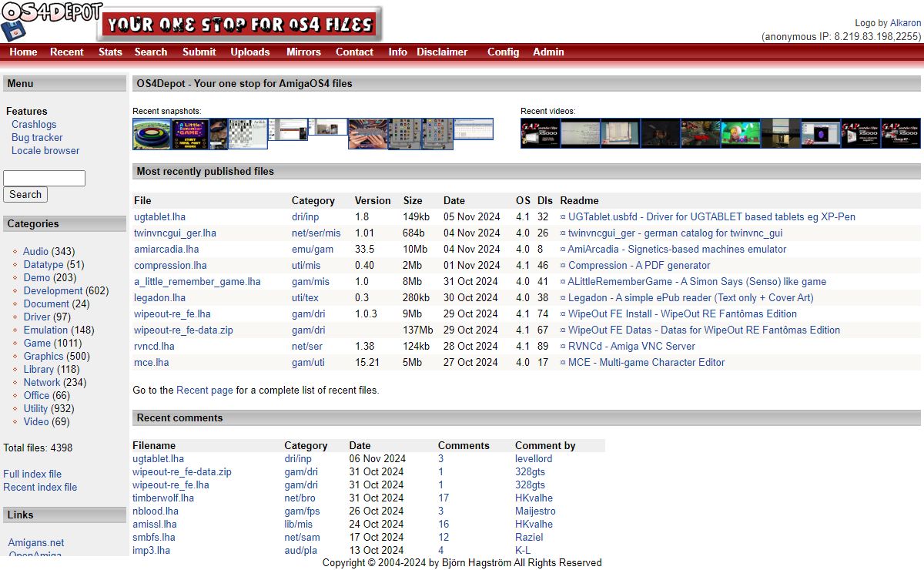
Task: Open the Config menu item
Action: [x=504, y=52]
